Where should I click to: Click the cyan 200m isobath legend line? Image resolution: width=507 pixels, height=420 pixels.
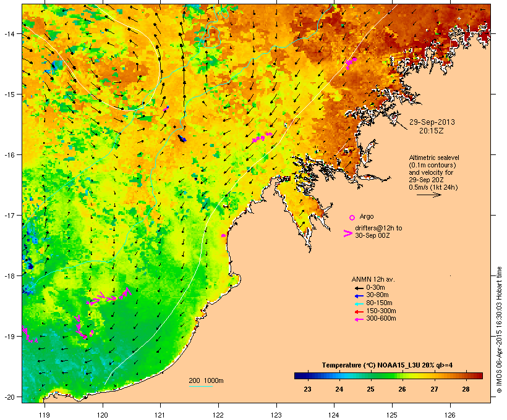200,386
